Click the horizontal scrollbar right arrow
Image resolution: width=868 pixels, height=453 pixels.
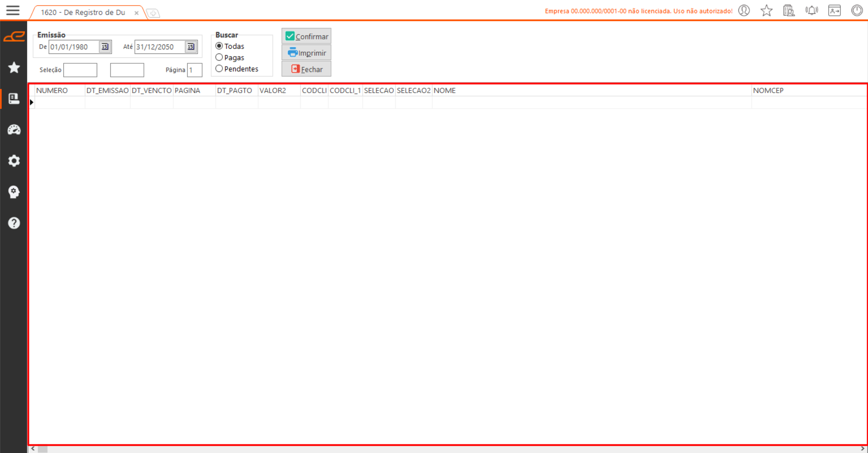click(x=862, y=449)
